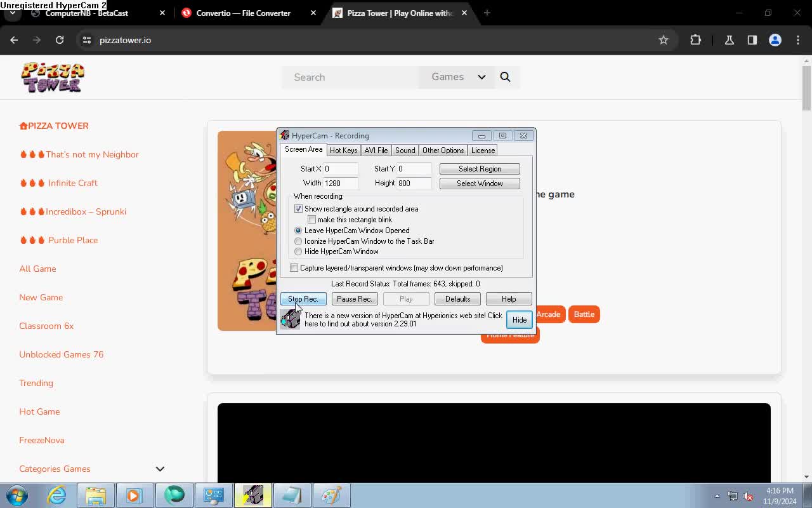This screenshot has height=508, width=812.
Task: Enable Capture layered/transparent windows
Action: click(294, 268)
